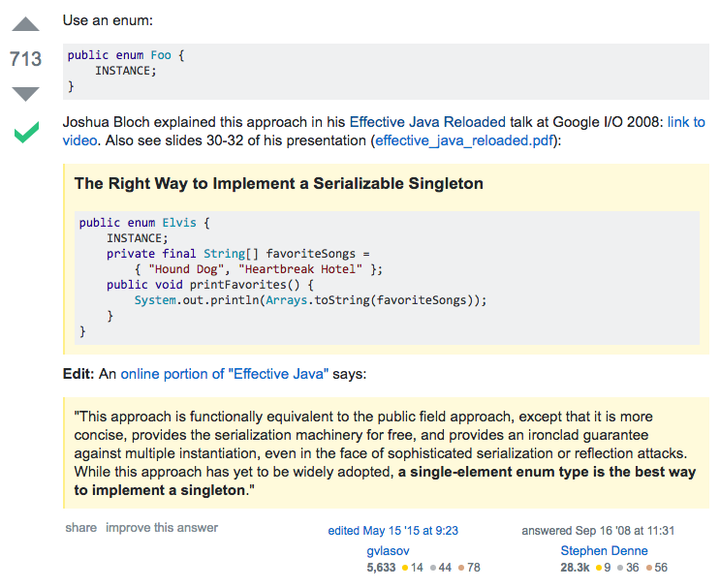Open the Effective Java Reloaded link
The width and height of the screenshot is (720, 588).
(427, 122)
